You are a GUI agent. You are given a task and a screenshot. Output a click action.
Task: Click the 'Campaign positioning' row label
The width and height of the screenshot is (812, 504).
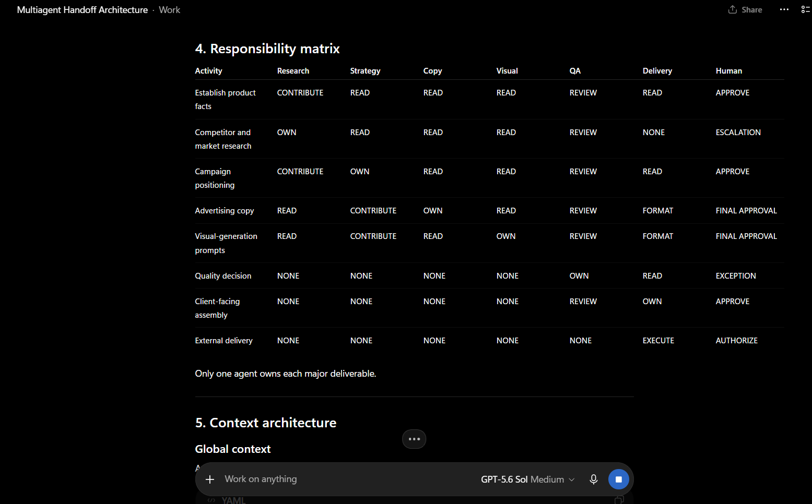[x=215, y=178]
